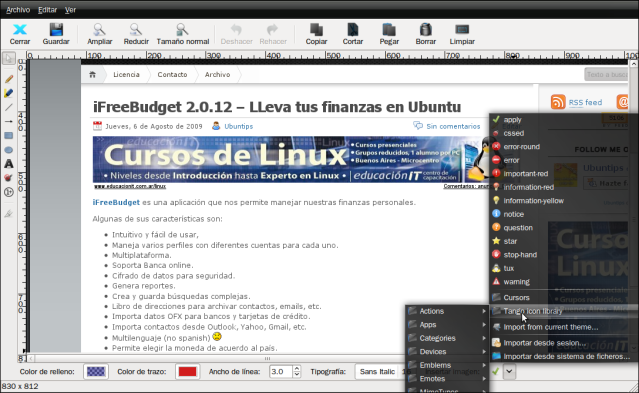Expand the Emblems submenu
The height and width of the screenshot is (393, 639).
click(447, 365)
